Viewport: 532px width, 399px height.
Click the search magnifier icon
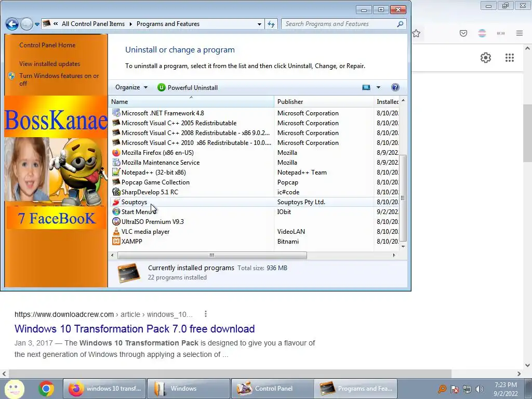(401, 24)
